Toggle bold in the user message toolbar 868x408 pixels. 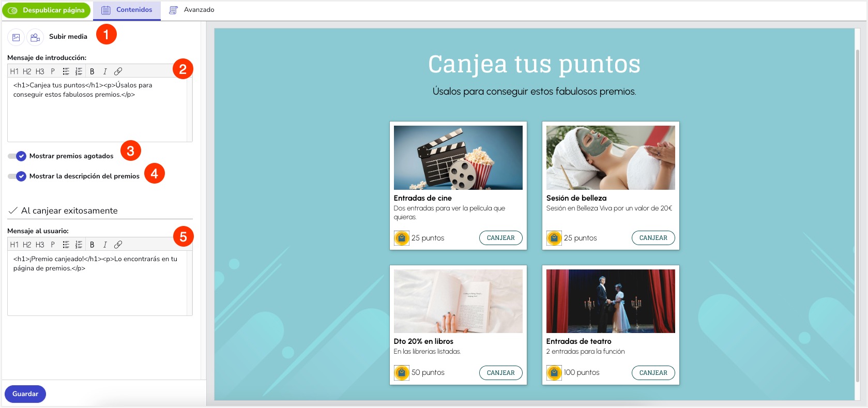click(x=92, y=245)
